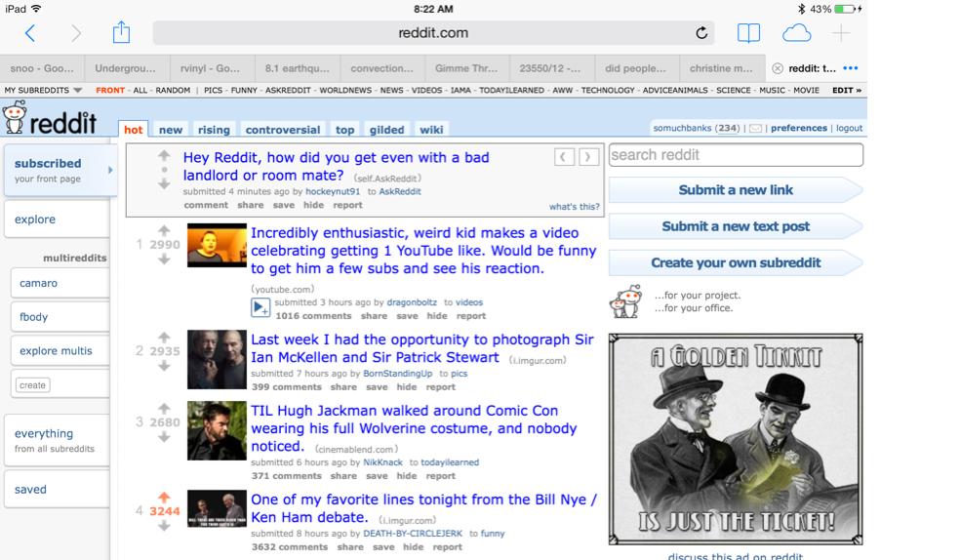Open the Safari bookmarks book icon

748,33
